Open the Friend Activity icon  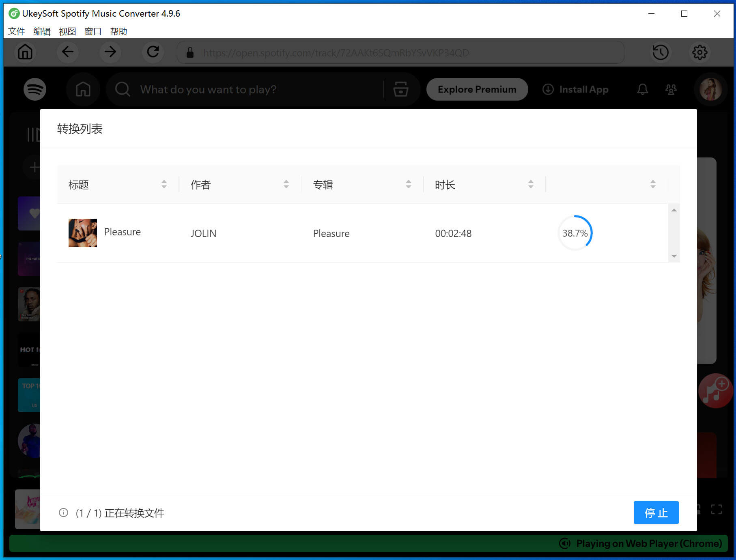tap(671, 89)
